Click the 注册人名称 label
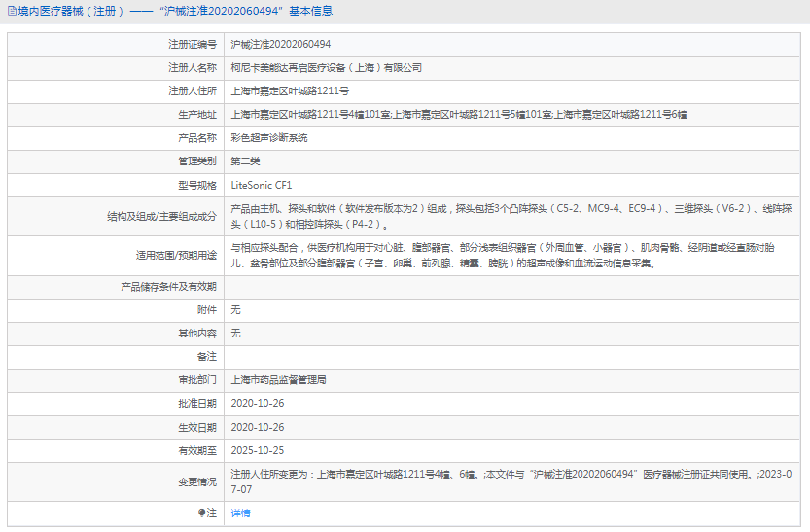 [x=193, y=68]
